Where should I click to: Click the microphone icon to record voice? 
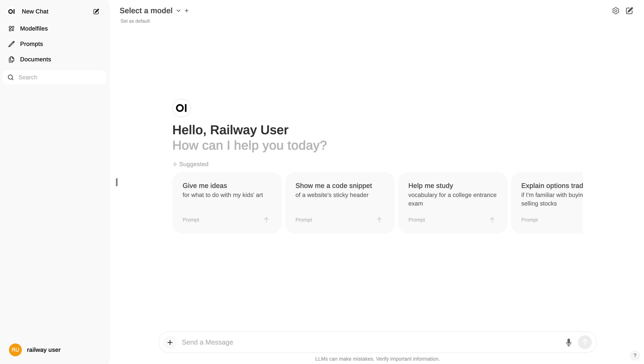coord(569,342)
